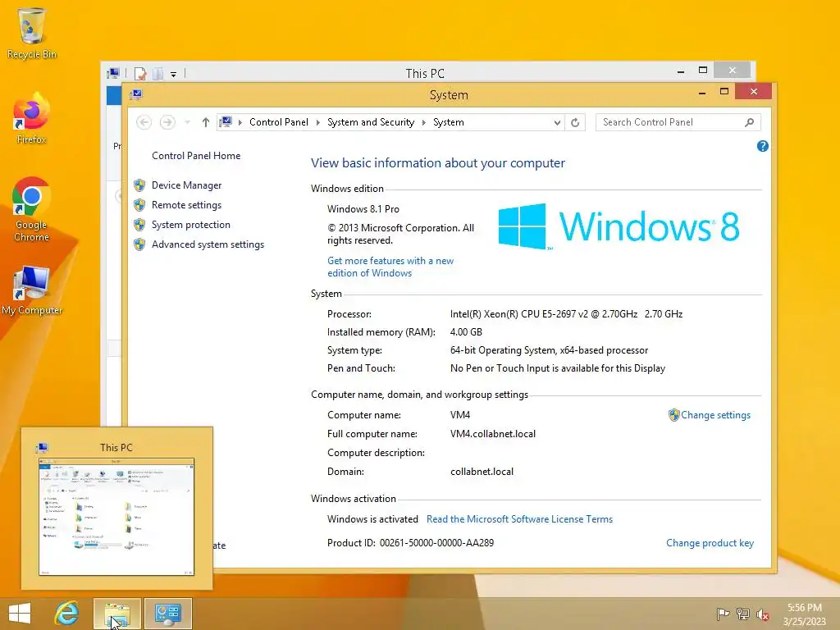Expand the root arrow before Control Panel breadcrumb

point(240,123)
